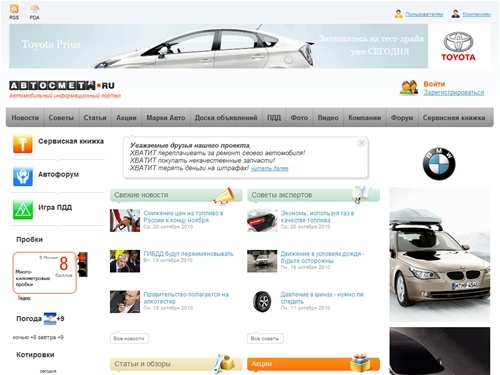Click the ГИБДД news thumbnail
This screenshot has height=375, width=500.
(x=125, y=261)
